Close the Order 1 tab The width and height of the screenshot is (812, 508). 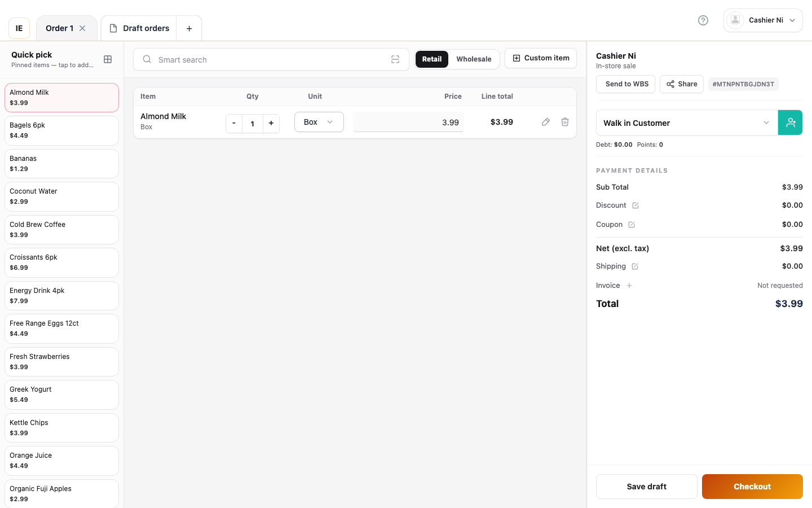pos(82,28)
